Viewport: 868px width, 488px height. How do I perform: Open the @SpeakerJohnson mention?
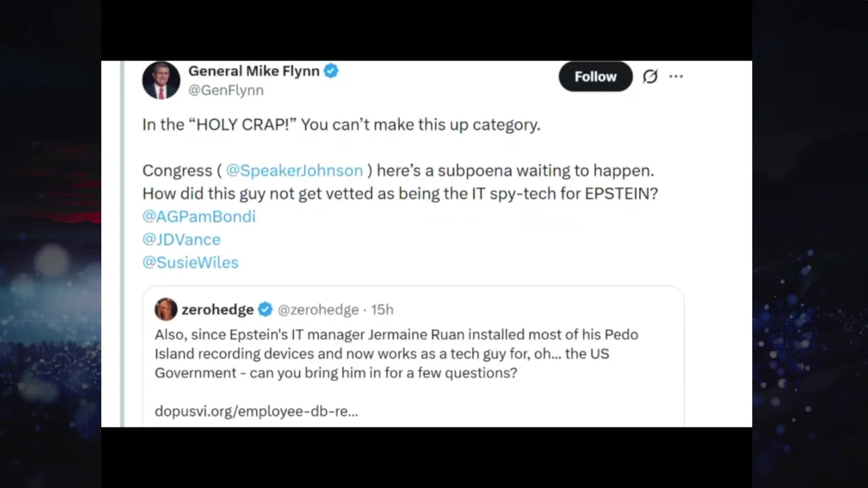(x=294, y=171)
